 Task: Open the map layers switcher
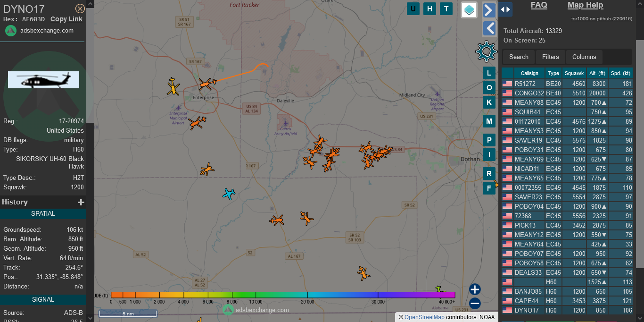[x=469, y=10]
